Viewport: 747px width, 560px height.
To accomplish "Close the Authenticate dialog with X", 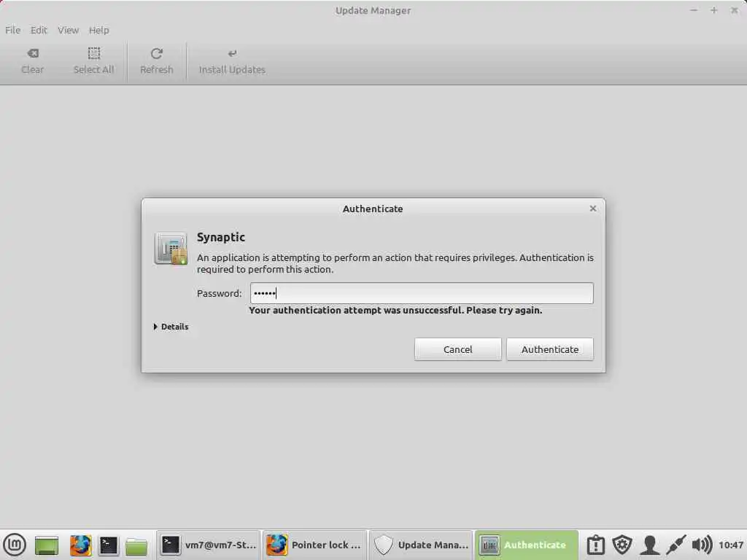I will 592,209.
